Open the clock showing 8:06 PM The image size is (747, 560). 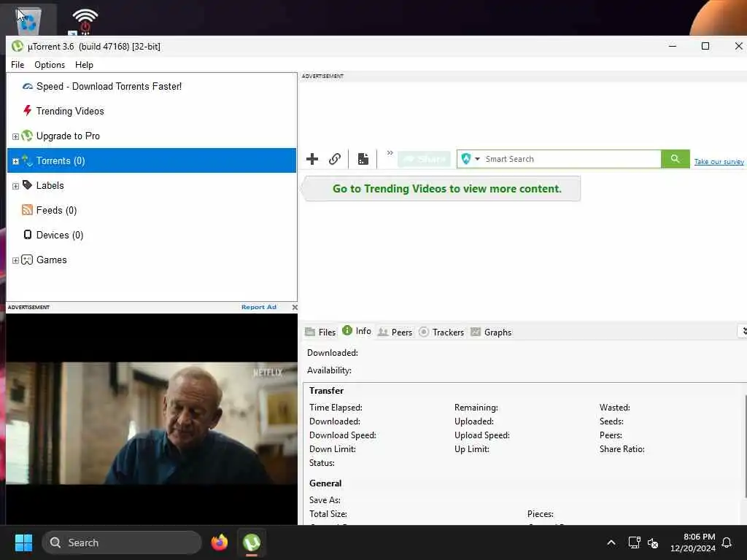pos(693,542)
